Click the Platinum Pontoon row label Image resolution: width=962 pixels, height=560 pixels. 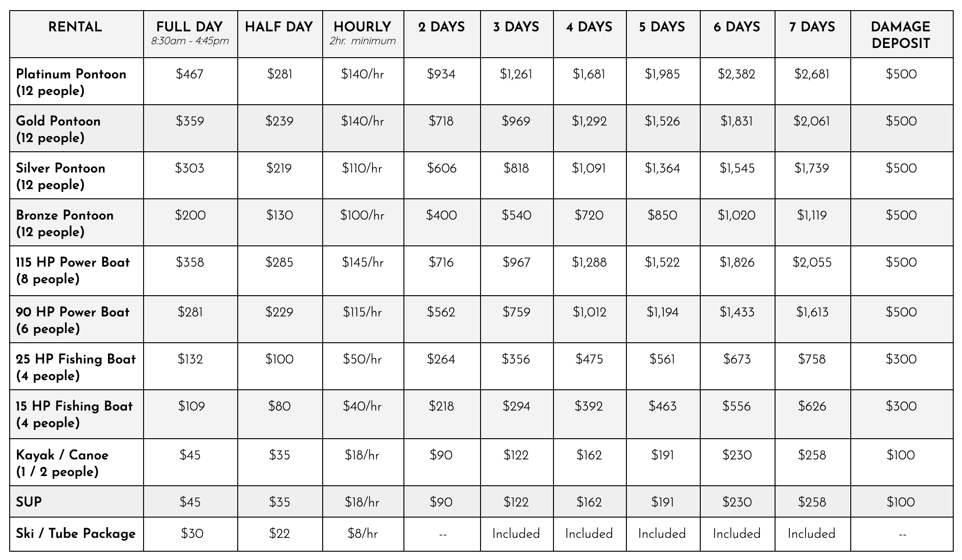(x=71, y=82)
